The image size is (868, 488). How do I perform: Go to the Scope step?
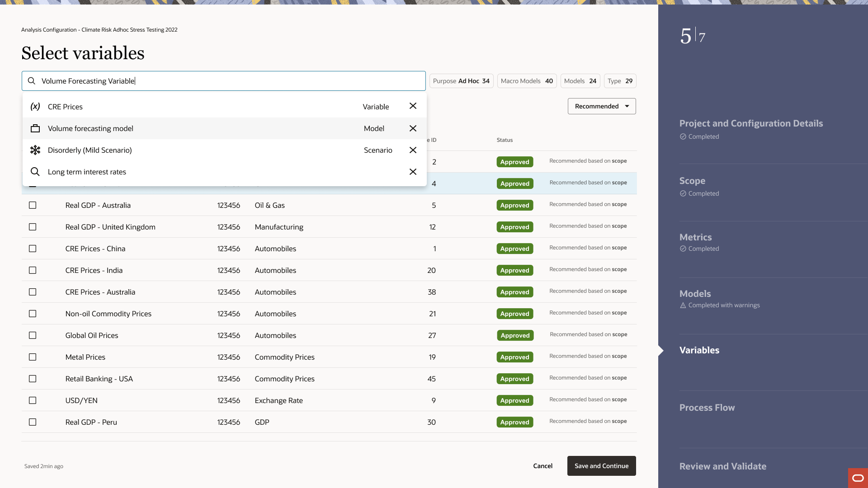[692, 181]
